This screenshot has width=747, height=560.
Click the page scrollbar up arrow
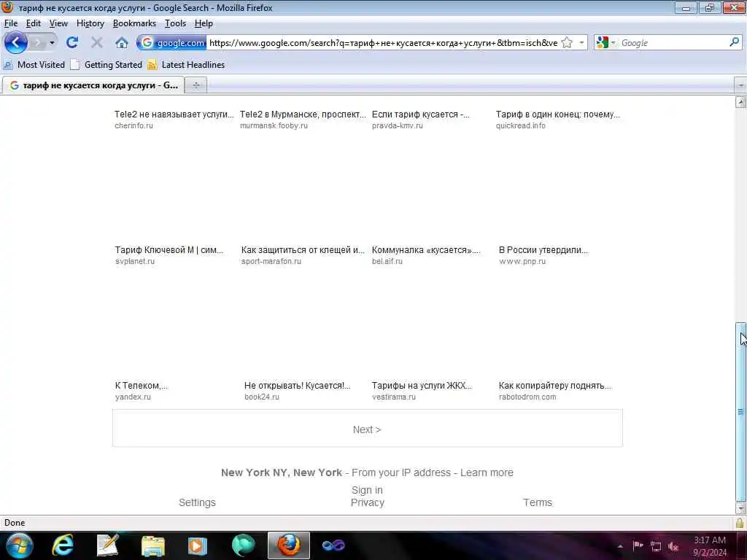tap(741, 102)
